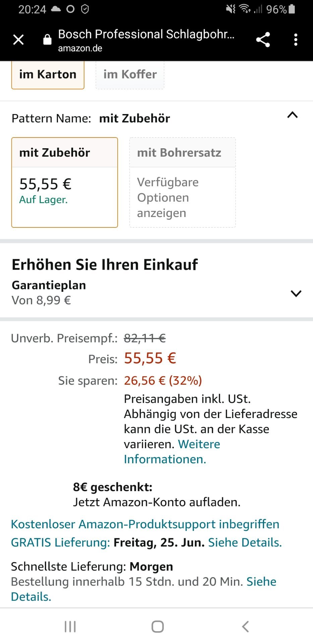Close the browser tab with X icon
Screen dimensions: 313x644
[x=18, y=40]
